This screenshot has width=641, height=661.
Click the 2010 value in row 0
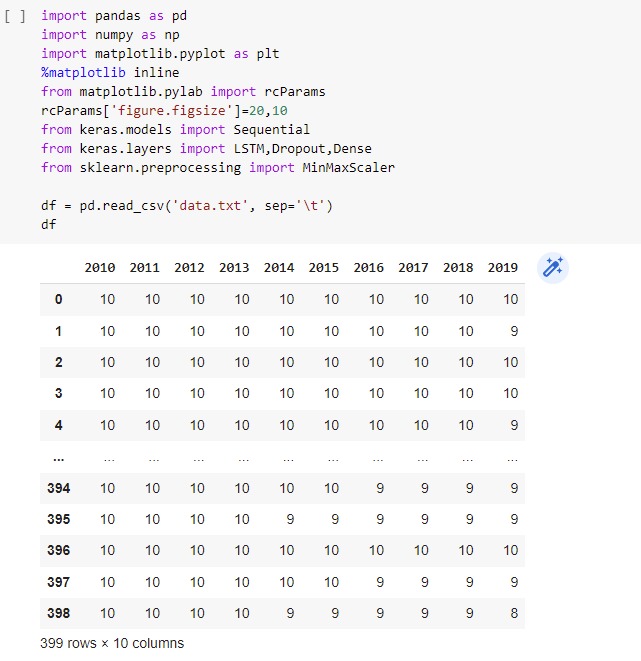(107, 299)
